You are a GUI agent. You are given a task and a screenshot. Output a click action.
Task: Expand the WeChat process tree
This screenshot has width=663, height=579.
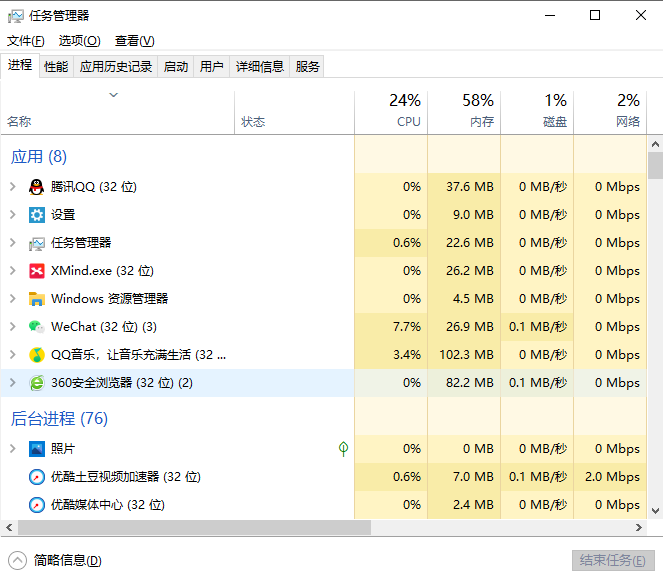click(x=12, y=327)
